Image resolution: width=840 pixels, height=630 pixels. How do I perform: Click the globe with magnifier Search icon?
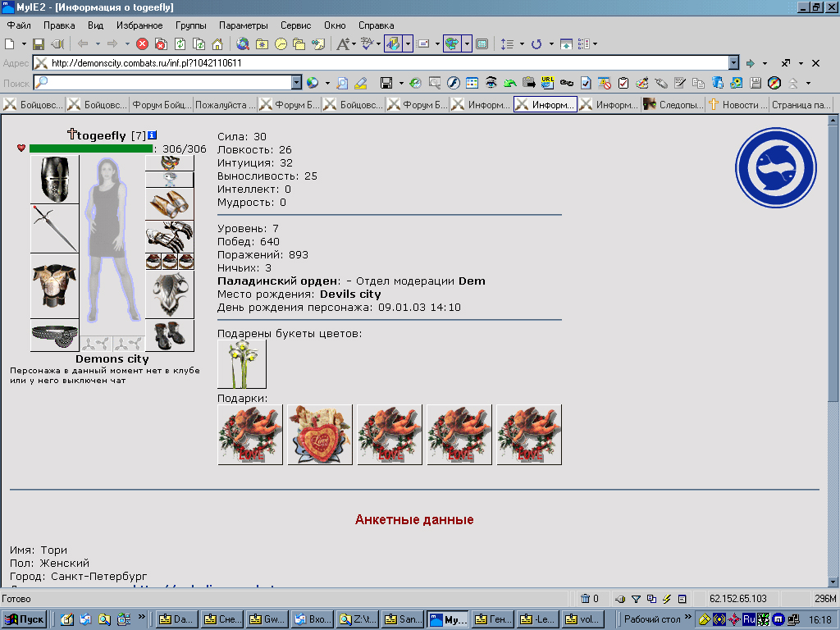(x=243, y=44)
